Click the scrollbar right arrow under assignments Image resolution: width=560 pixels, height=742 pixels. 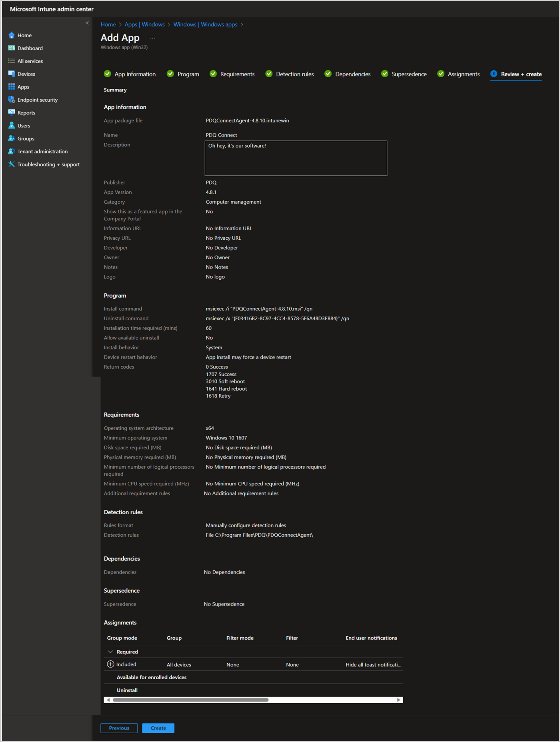click(x=398, y=700)
